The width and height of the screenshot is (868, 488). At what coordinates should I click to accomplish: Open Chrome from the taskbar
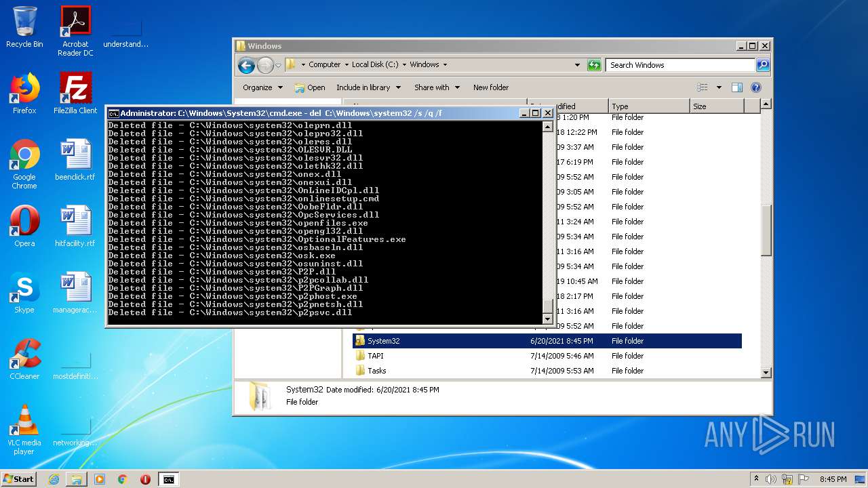(122, 479)
